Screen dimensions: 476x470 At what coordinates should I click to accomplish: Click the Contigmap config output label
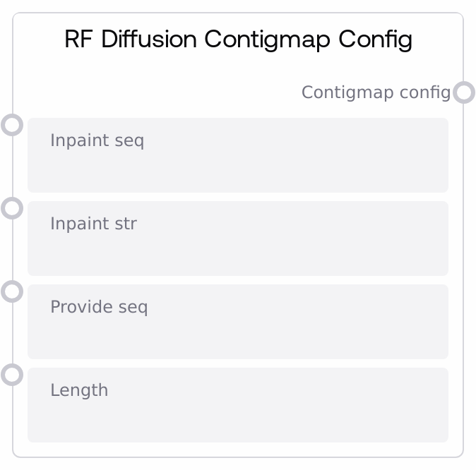click(x=376, y=92)
